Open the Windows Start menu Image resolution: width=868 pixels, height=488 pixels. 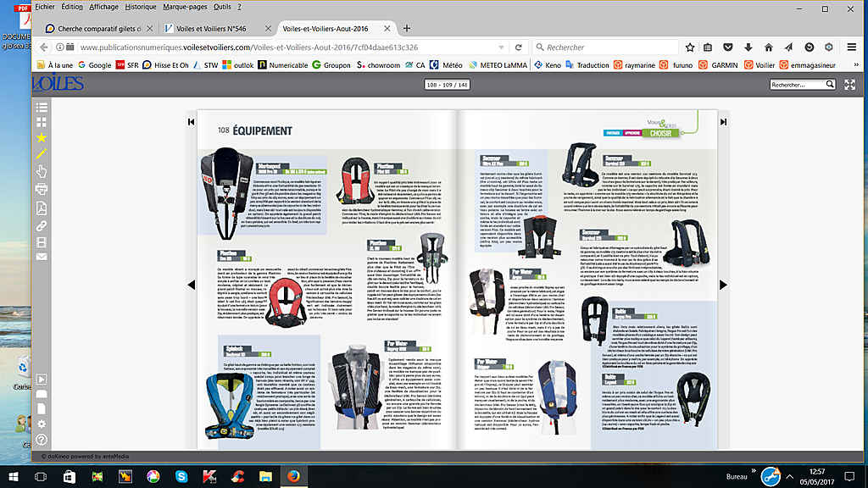14,476
